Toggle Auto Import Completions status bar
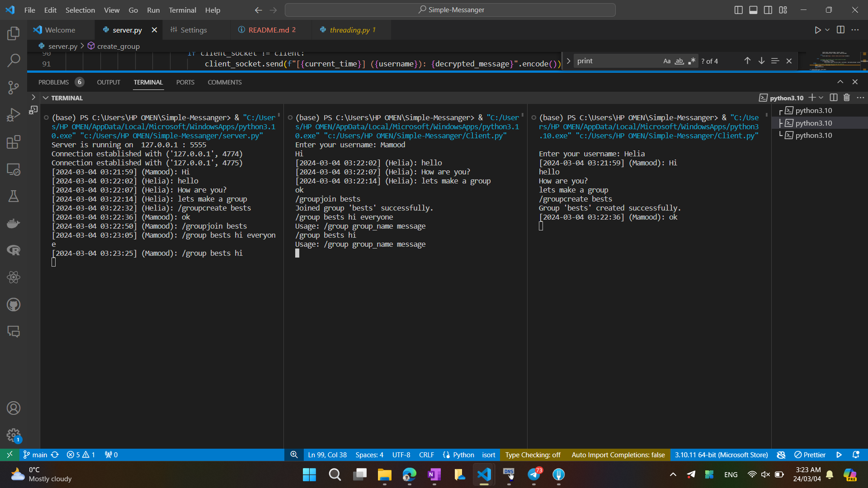This screenshot has width=868, height=488. click(618, 455)
